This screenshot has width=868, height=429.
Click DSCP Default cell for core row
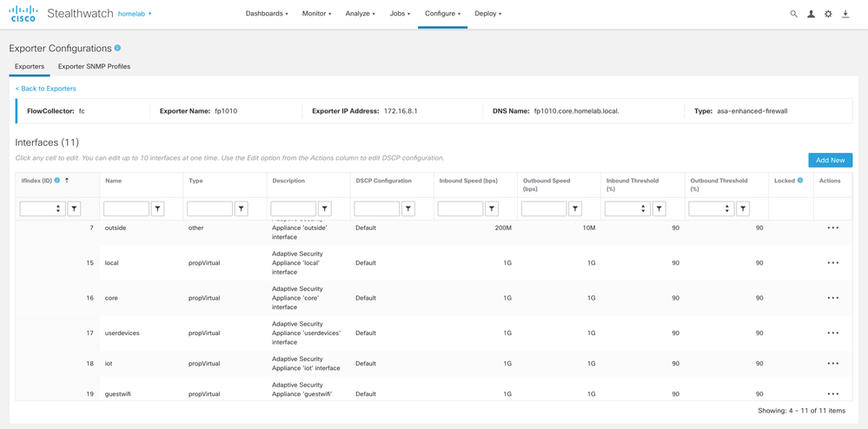[x=366, y=298]
